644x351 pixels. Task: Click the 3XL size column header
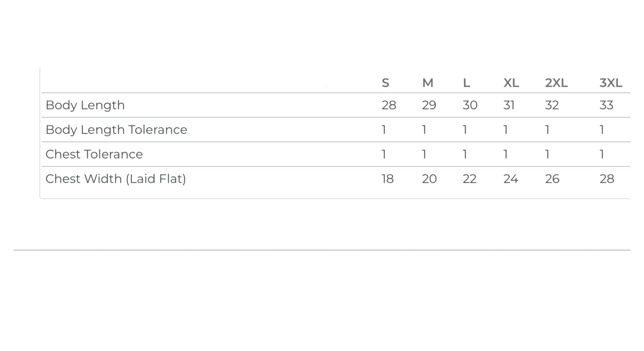[611, 83]
